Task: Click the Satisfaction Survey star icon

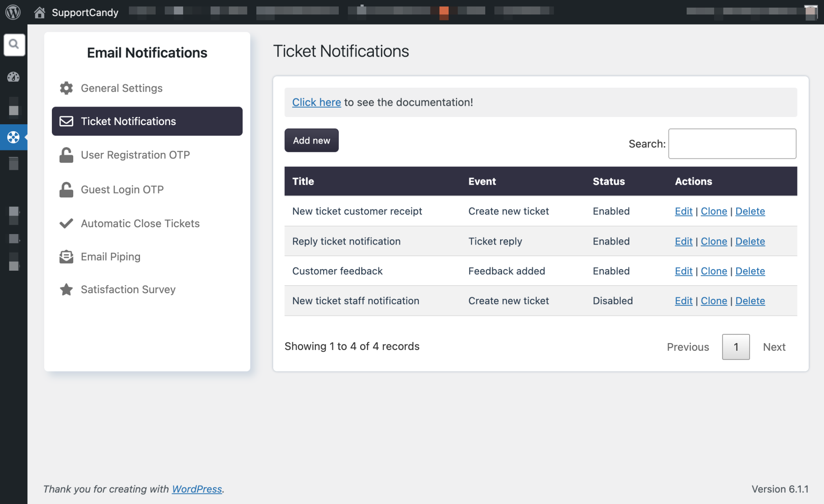Action: tap(66, 289)
